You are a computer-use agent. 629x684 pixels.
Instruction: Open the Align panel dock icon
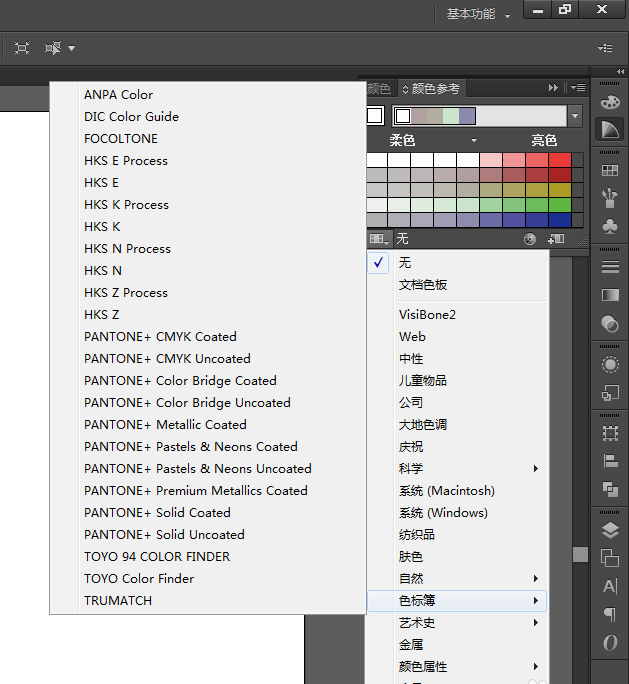610,461
